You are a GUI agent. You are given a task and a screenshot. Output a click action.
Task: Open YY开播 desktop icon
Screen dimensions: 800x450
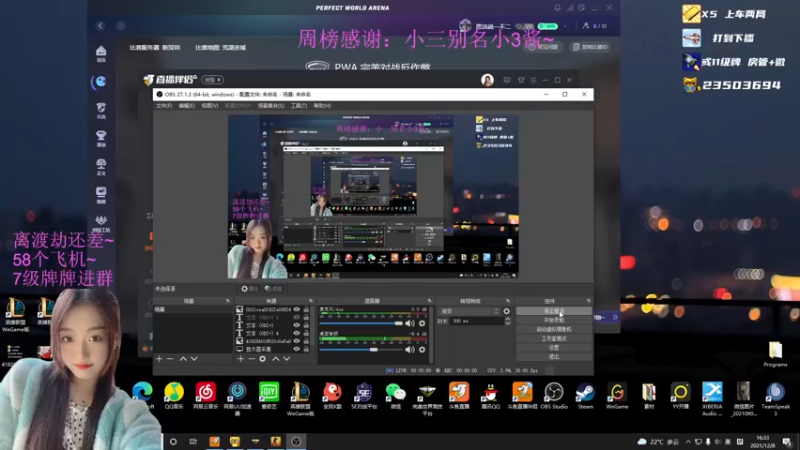(x=680, y=395)
